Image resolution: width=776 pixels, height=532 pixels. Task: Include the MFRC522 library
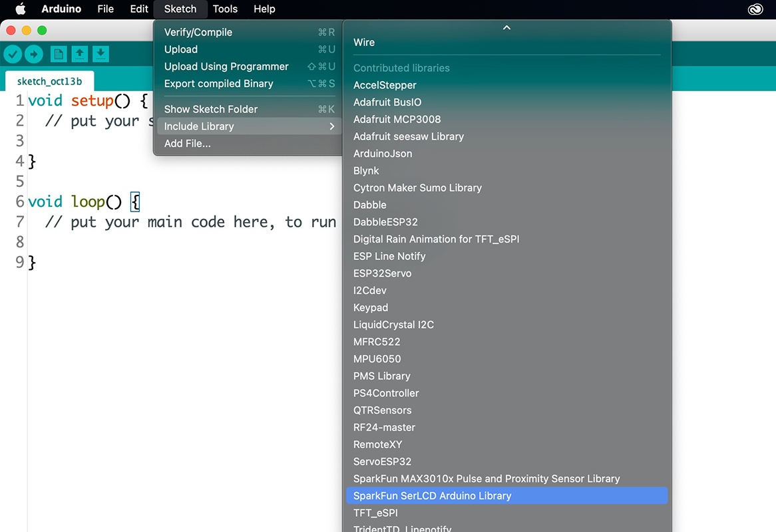[x=506, y=342]
